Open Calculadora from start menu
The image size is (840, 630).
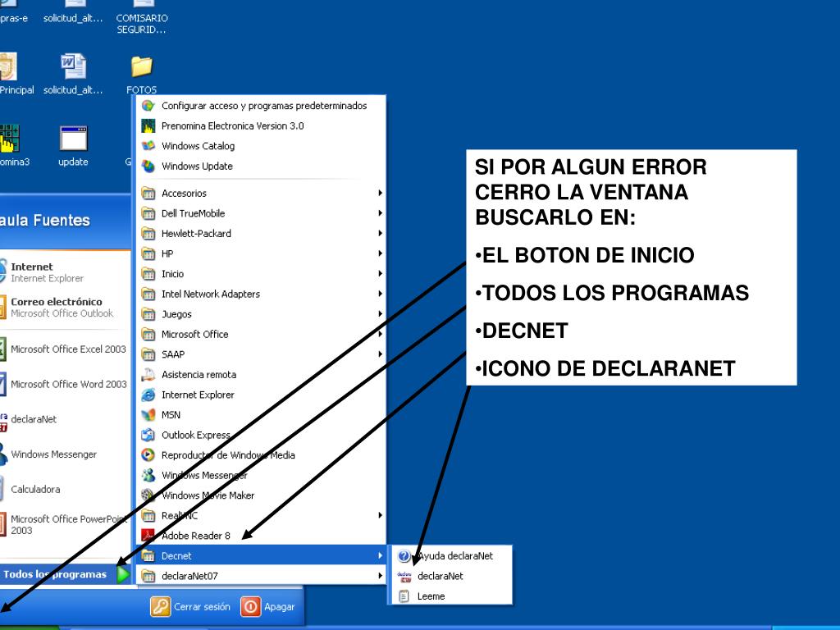pos(64,489)
